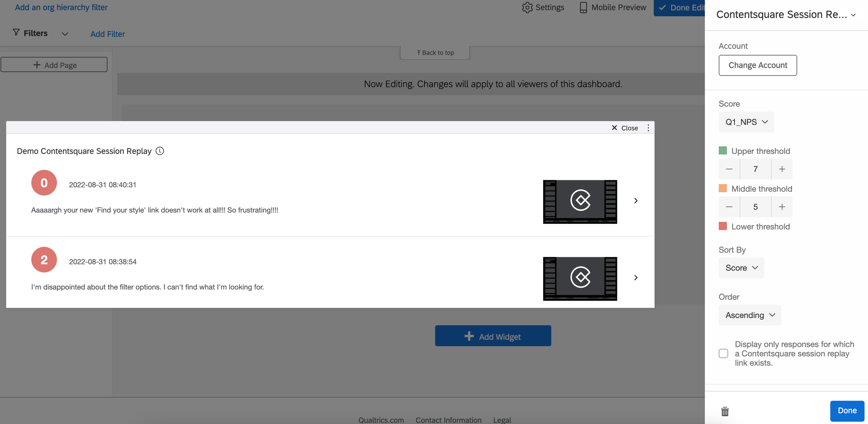Screen dimensions: 868x424
Task: Click timestamp 2022-08-31 08:38:54
Action: (103, 262)
